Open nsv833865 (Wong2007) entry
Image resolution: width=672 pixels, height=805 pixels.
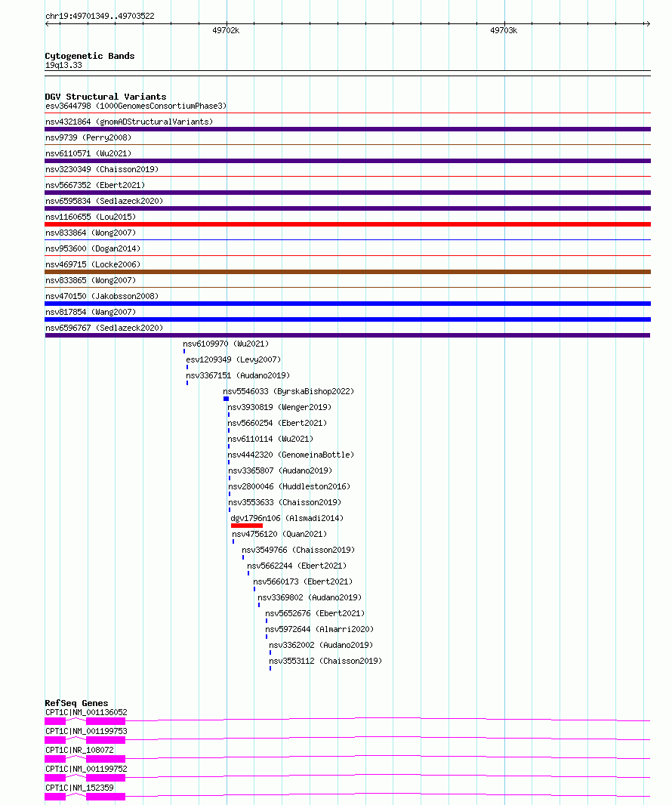click(91, 281)
